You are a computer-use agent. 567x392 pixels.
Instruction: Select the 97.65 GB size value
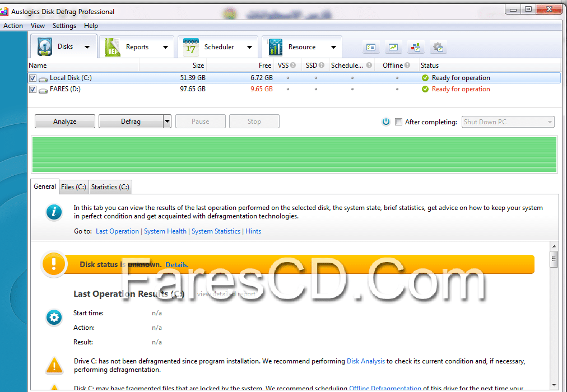coord(193,89)
